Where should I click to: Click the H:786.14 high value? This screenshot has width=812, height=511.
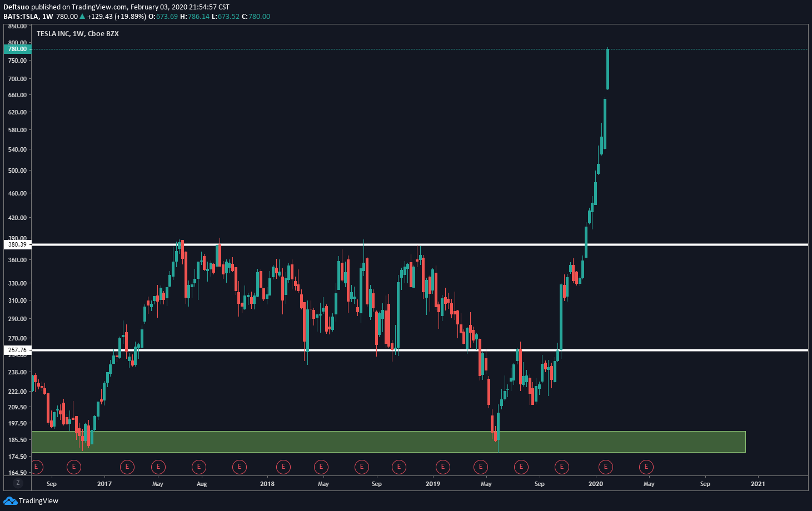[195, 16]
